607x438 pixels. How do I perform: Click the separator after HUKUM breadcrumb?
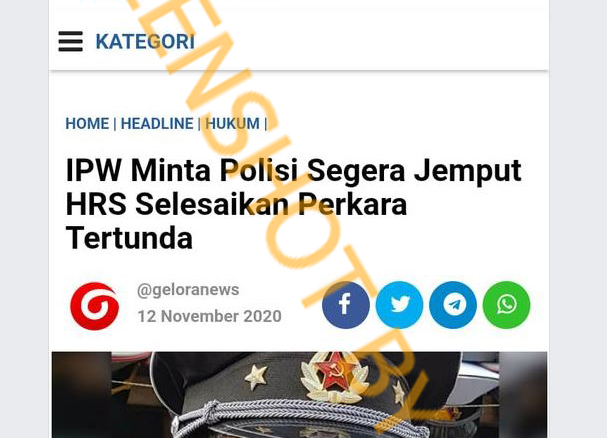click(266, 124)
